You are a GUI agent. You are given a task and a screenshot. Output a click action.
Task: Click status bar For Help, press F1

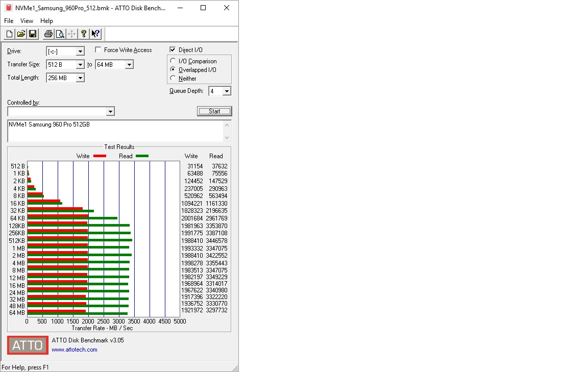(25, 367)
